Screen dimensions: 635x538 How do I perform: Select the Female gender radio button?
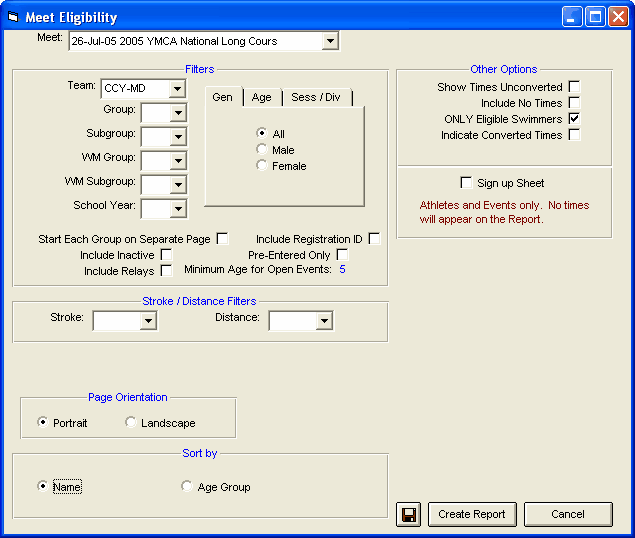262,166
